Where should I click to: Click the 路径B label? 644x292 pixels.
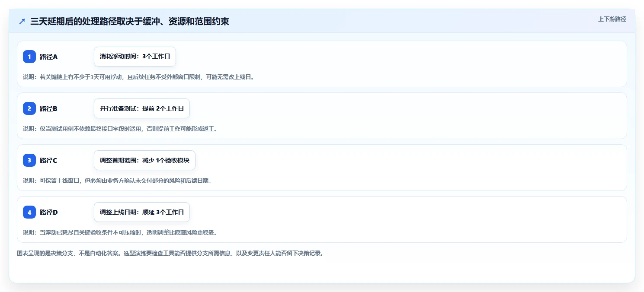48,108
